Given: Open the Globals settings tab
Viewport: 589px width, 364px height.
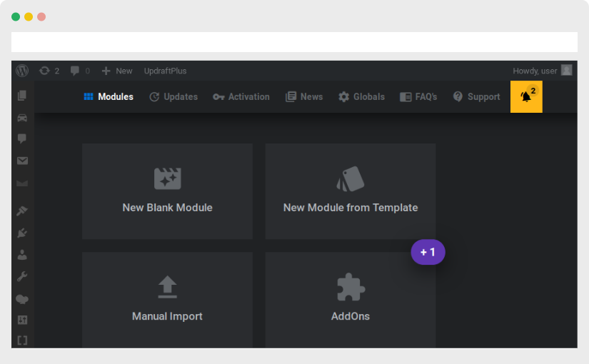Looking at the screenshot, I should tap(361, 96).
